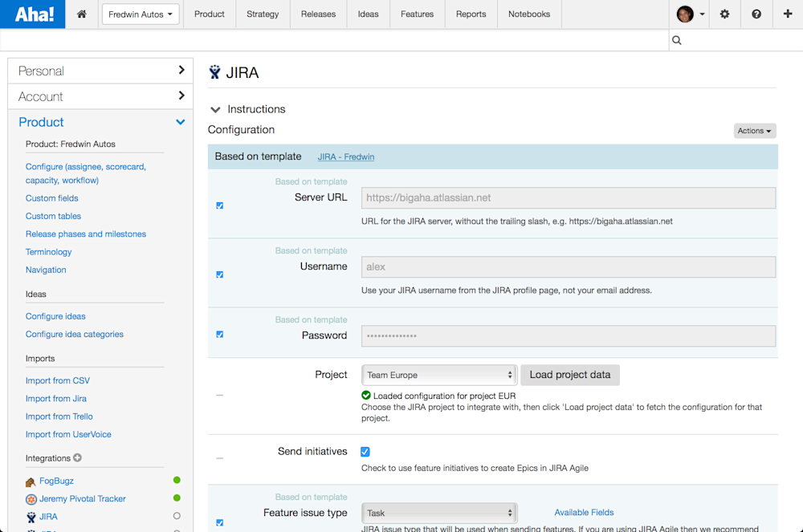Select Import from Trello

pyautogui.click(x=59, y=416)
